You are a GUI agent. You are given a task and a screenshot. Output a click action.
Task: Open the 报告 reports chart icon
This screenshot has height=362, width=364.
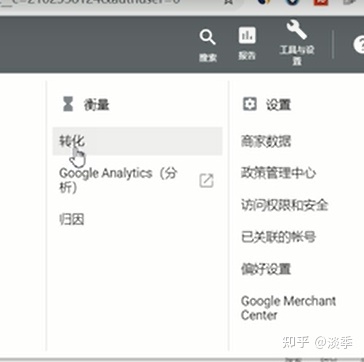pos(247,35)
